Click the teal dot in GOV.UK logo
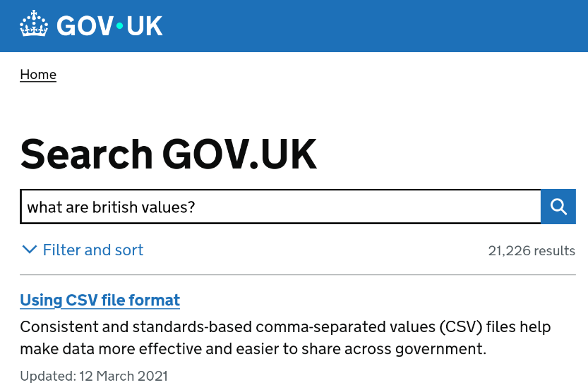 point(119,26)
